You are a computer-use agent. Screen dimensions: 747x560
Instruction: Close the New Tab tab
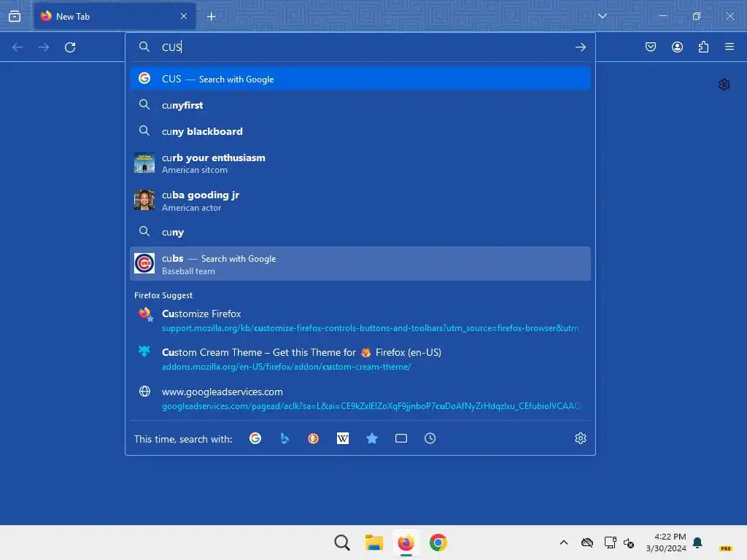click(184, 16)
